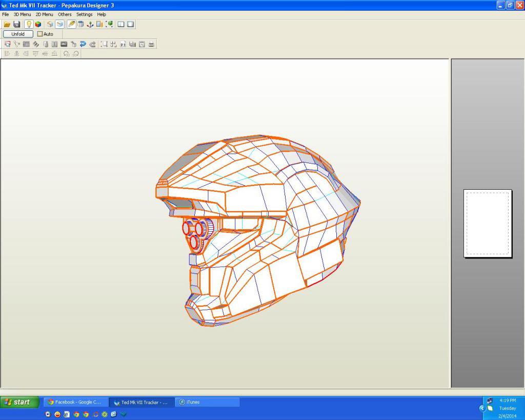Select the pencil edge-editing tool
This screenshot has width=525, height=420.
pyautogui.click(x=71, y=24)
